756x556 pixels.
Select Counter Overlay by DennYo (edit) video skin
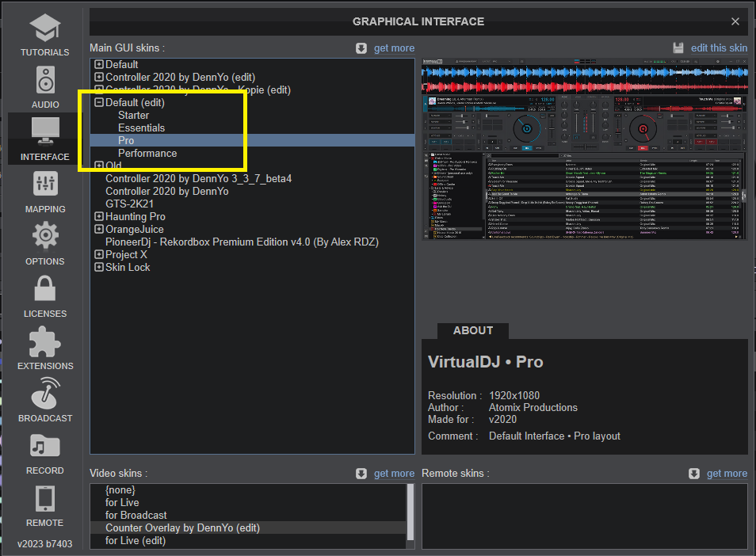pyautogui.click(x=248, y=528)
